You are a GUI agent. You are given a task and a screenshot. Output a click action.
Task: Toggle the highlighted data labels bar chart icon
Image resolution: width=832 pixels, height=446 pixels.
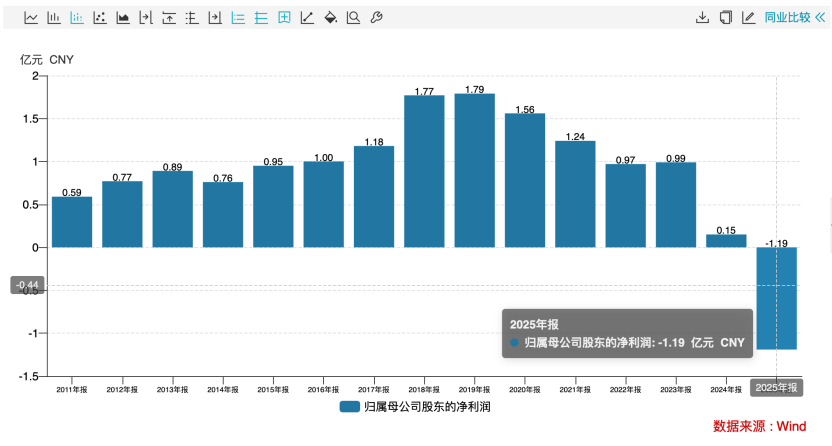pyautogui.click(x=77, y=18)
